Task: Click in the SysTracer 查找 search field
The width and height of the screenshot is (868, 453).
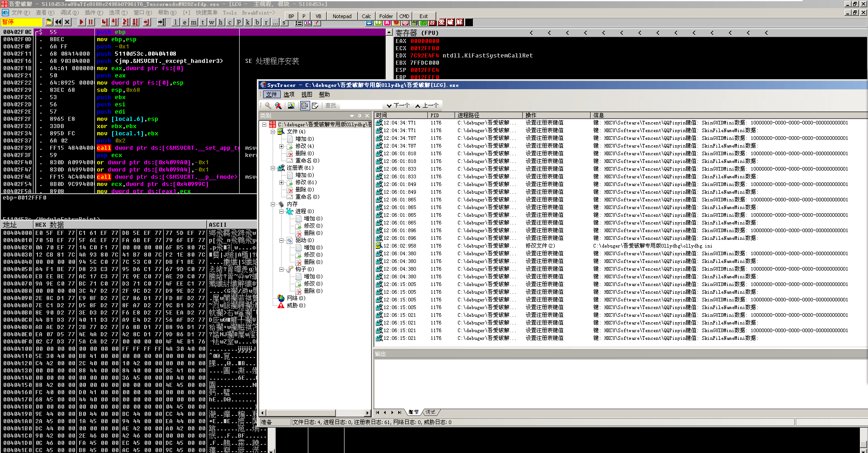Action: (361, 105)
